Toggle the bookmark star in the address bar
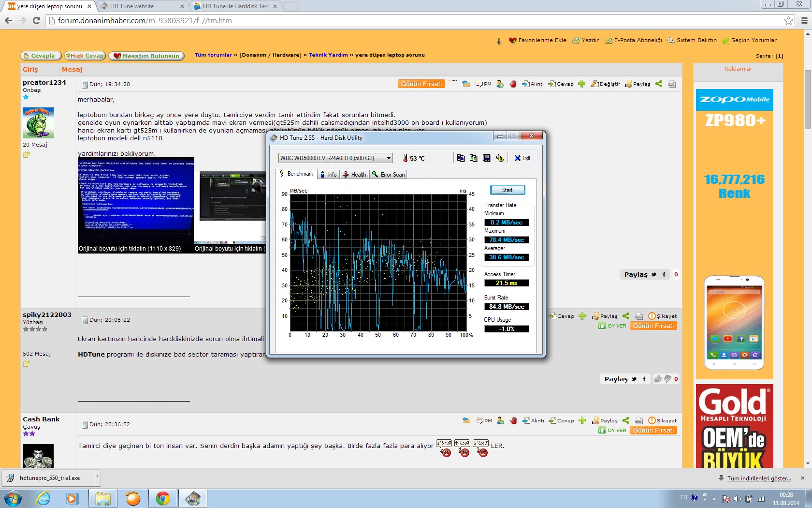 pos(788,20)
